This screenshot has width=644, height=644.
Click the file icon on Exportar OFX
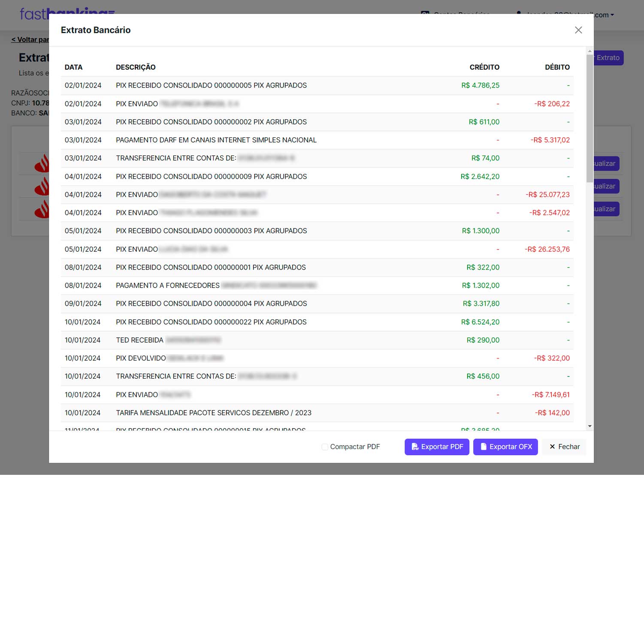(483, 447)
